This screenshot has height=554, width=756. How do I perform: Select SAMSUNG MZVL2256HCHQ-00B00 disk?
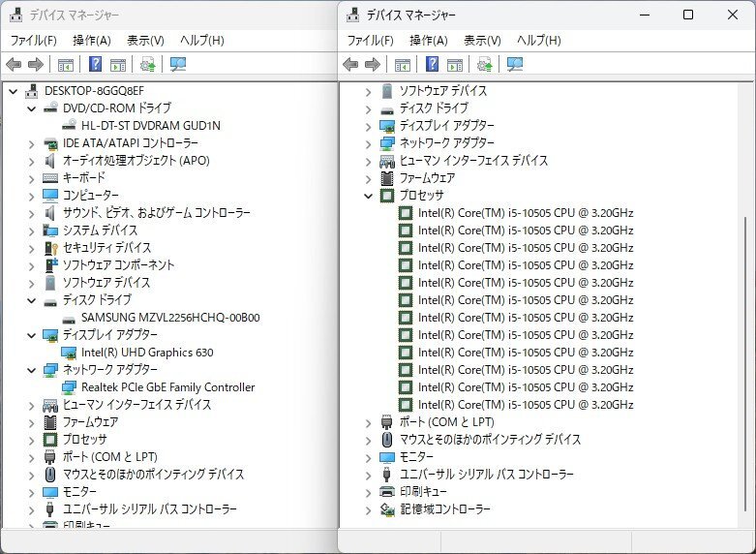[x=170, y=318]
